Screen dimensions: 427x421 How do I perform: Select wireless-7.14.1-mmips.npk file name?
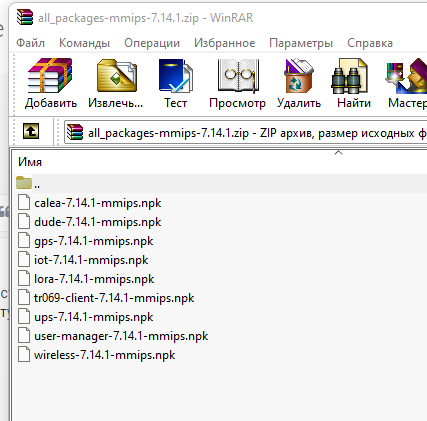(105, 355)
